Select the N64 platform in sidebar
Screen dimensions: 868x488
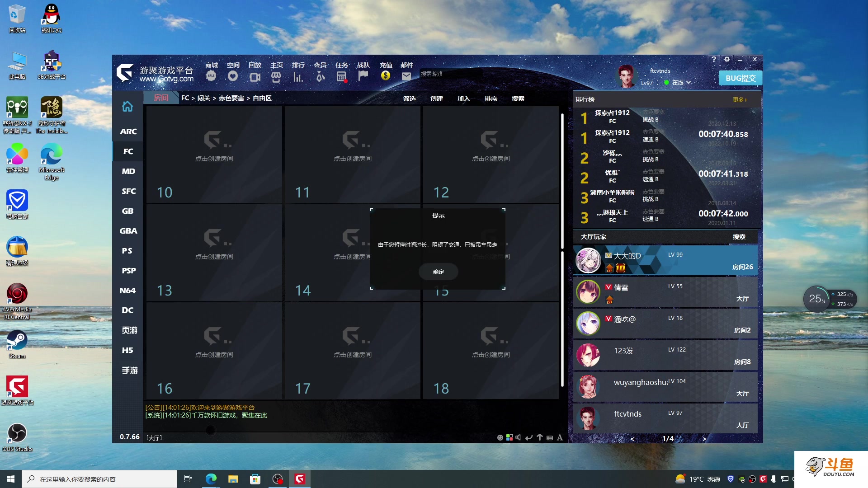point(128,291)
